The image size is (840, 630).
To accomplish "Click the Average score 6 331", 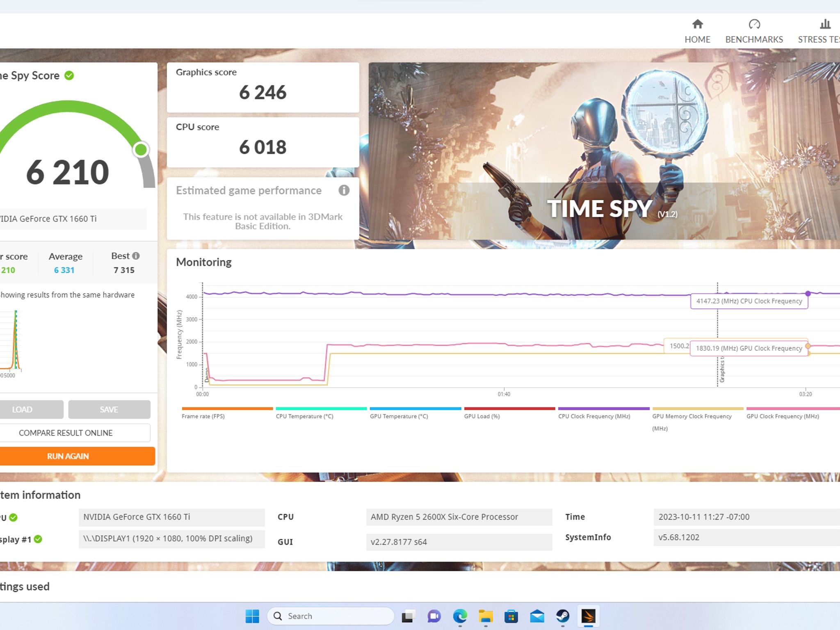I will pyautogui.click(x=64, y=270).
